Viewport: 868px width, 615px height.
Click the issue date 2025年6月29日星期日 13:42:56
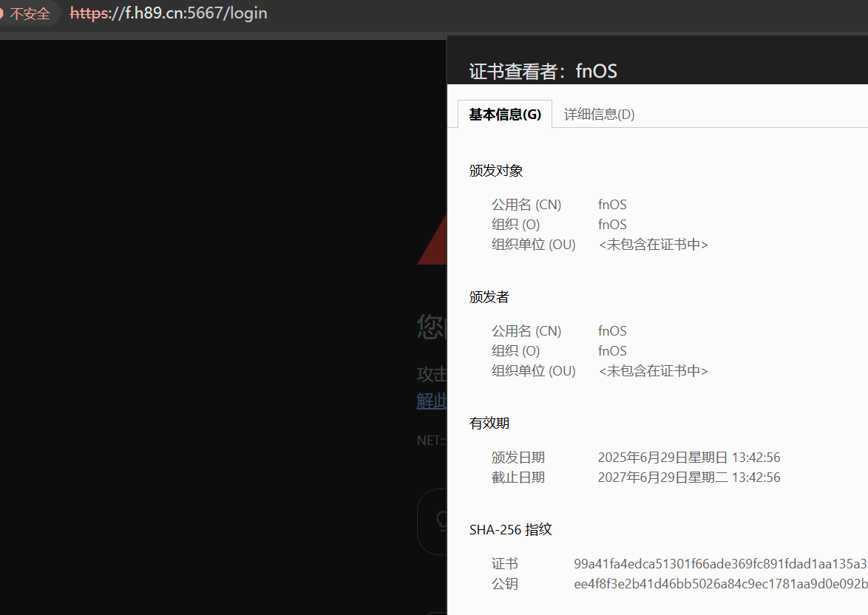point(688,458)
